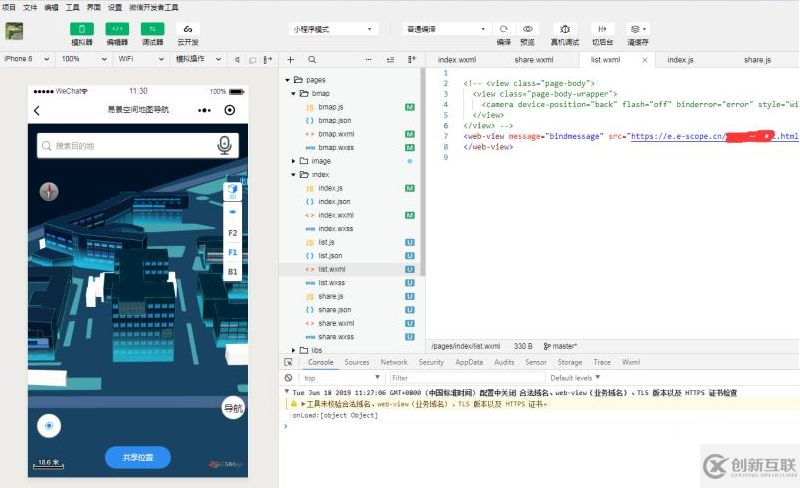Screen dimensions: 800x488
Task: Open share.json in the file tree
Action: (x=334, y=310)
